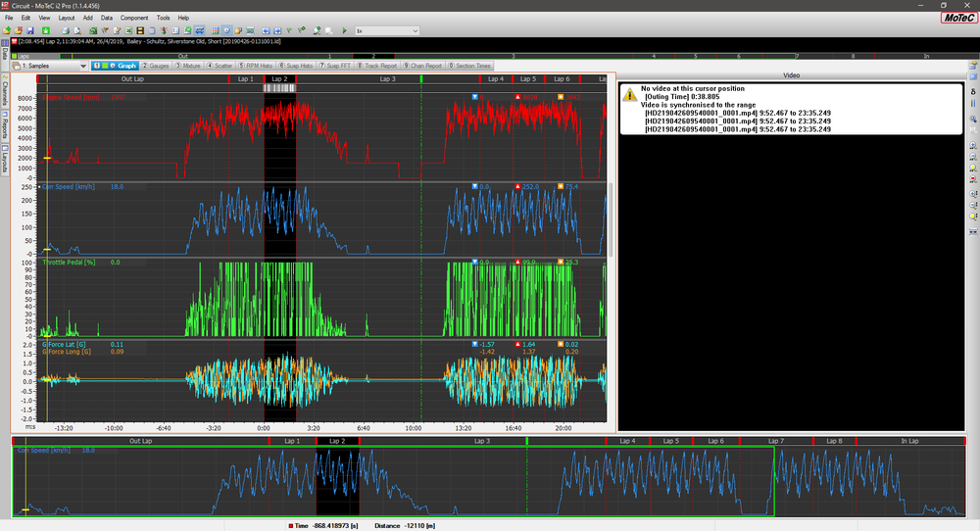Switch to the Chan Report worksheet tab

[x=422, y=66]
